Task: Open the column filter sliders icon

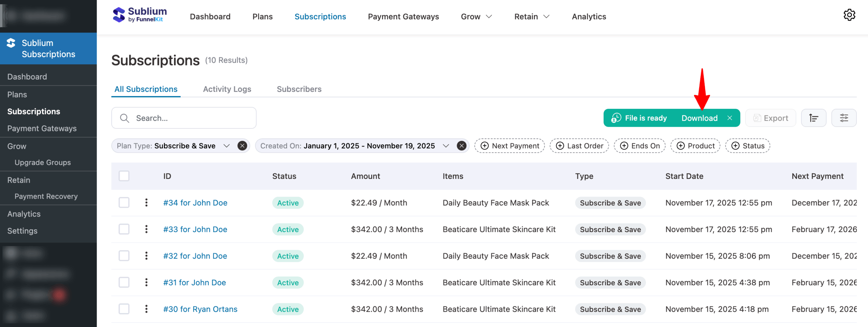Action: pyautogui.click(x=844, y=118)
